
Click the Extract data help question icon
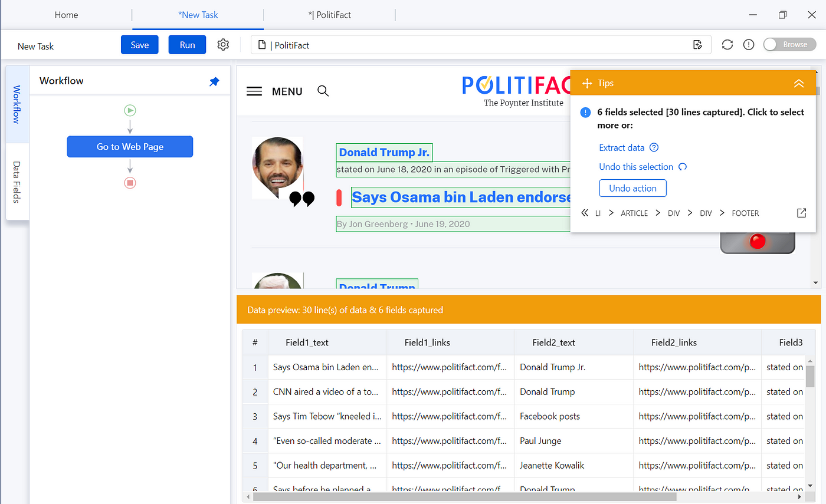point(654,148)
